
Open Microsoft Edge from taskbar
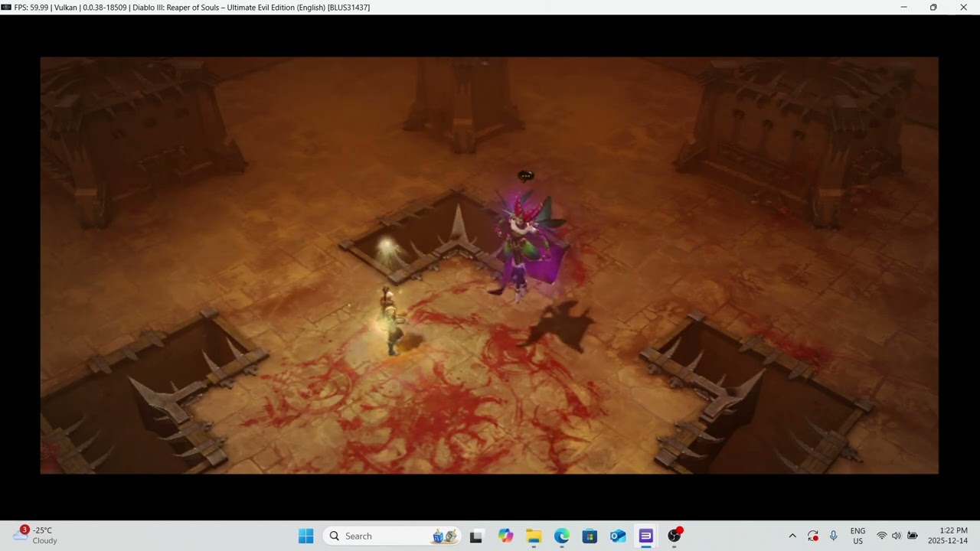[x=562, y=536]
